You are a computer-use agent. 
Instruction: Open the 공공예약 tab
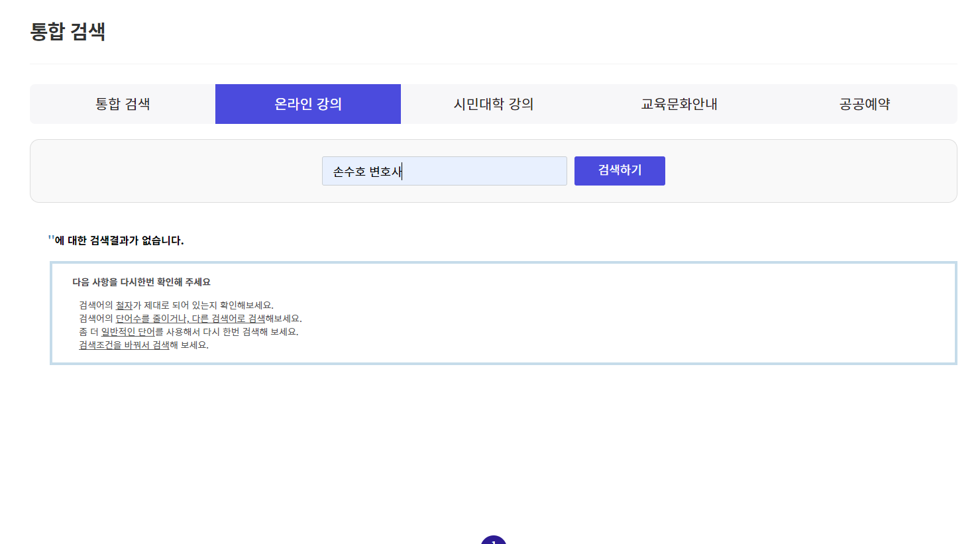pos(865,104)
